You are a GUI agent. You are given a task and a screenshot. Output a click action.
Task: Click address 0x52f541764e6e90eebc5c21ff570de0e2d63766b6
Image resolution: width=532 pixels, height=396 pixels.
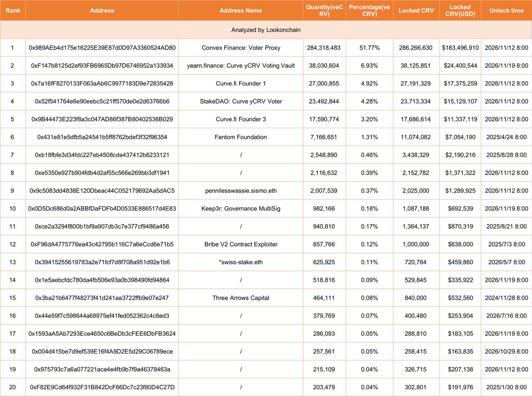pos(102,101)
